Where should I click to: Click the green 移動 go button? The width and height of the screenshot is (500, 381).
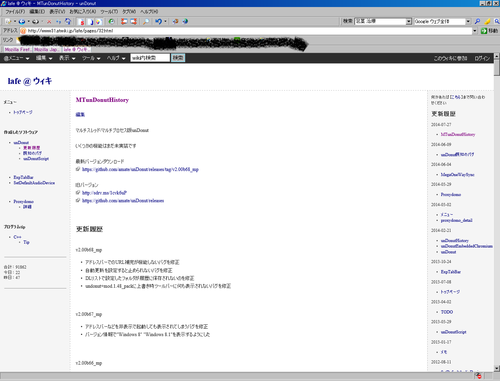[x=489, y=31]
